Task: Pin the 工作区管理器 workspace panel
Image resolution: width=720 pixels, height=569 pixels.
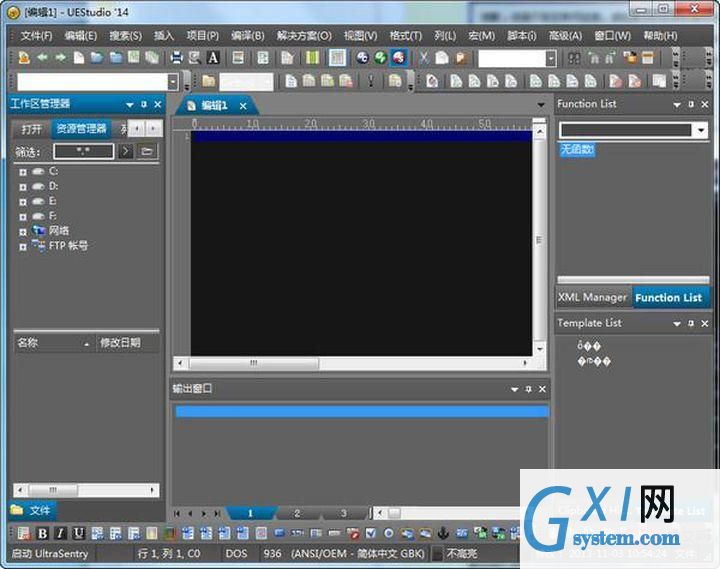Action: tap(144, 104)
